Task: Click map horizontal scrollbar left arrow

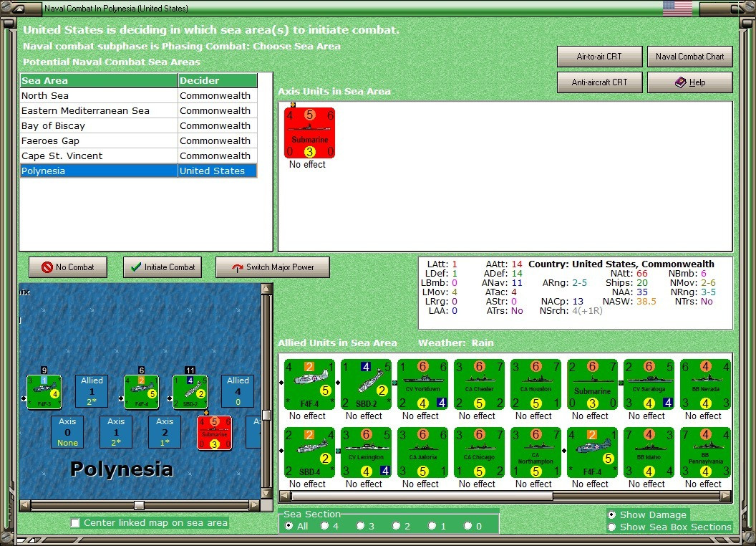Action: [24, 505]
